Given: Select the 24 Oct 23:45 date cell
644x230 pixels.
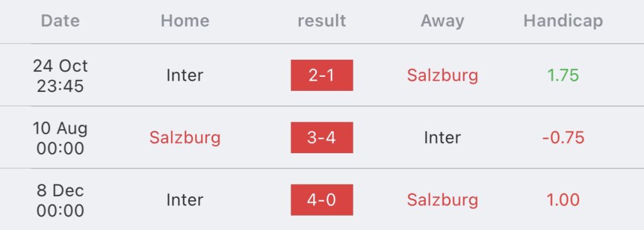Looking at the screenshot, I should [x=60, y=76].
